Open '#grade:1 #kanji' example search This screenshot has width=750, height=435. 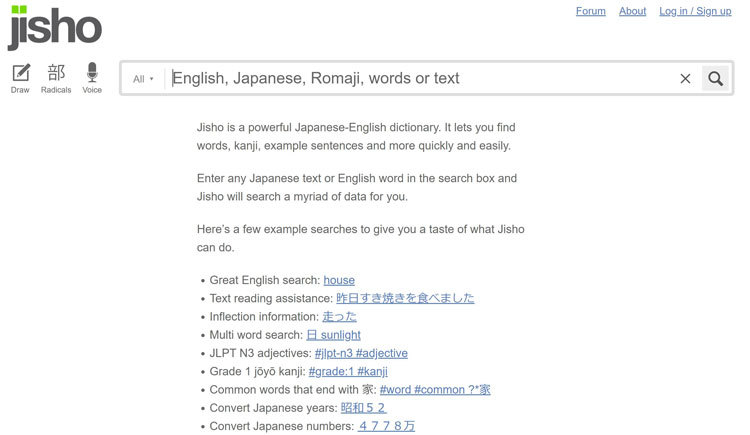[x=348, y=371]
